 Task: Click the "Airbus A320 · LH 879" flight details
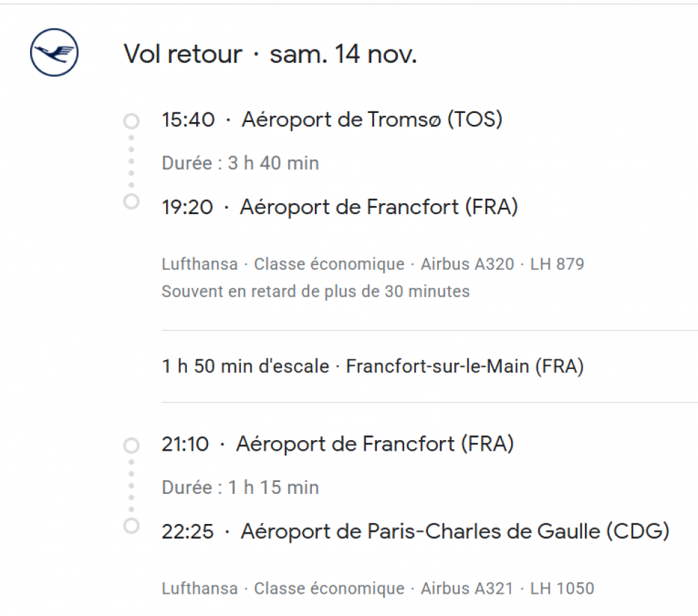click(503, 264)
